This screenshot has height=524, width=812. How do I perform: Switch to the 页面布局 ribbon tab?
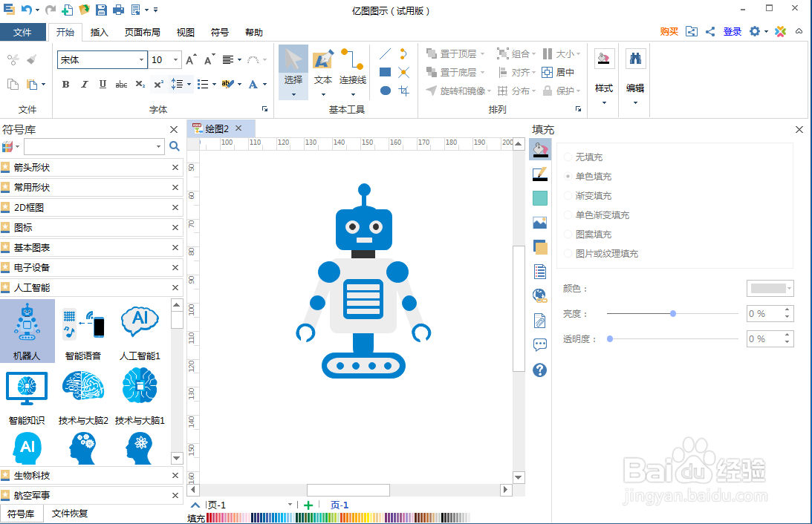[143, 32]
